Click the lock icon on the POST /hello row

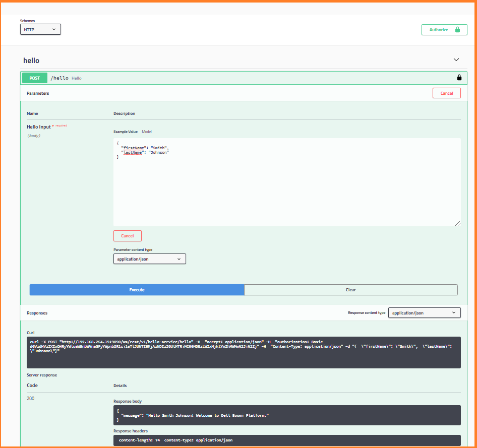[459, 78]
